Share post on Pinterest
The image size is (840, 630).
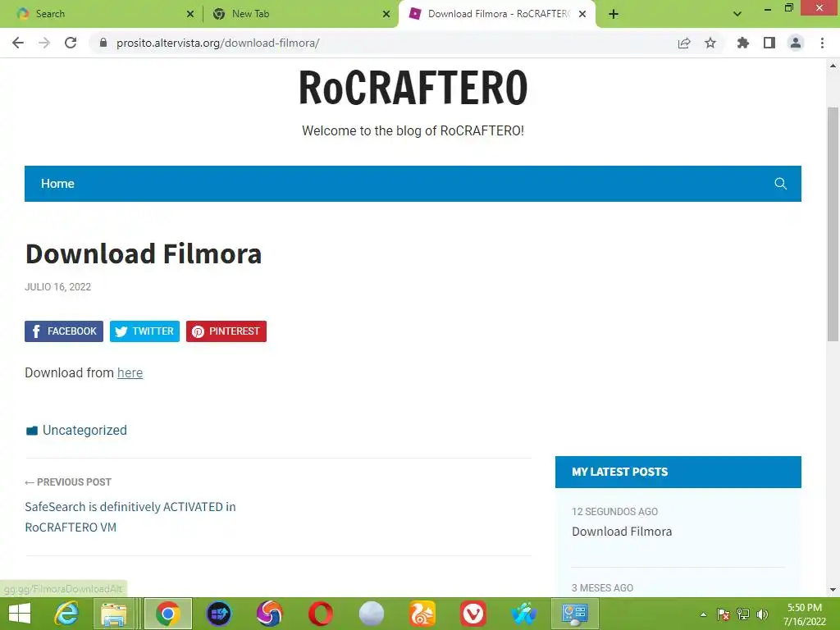226,331
